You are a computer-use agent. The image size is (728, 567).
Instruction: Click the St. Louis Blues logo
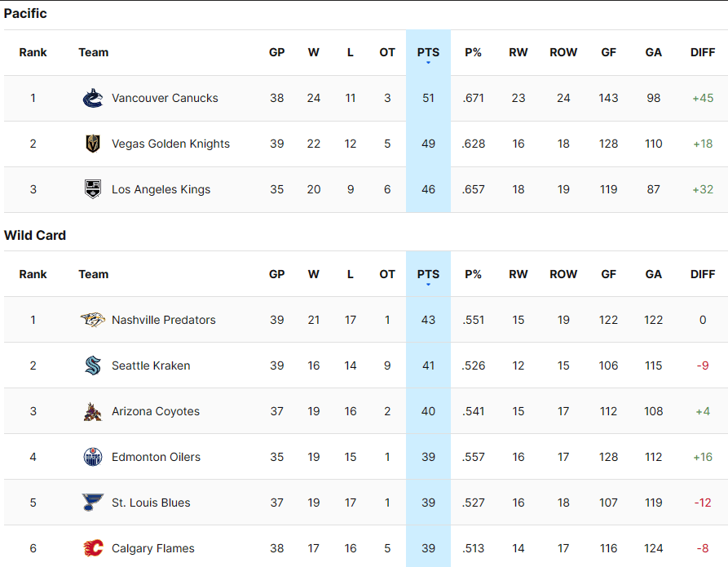point(93,503)
